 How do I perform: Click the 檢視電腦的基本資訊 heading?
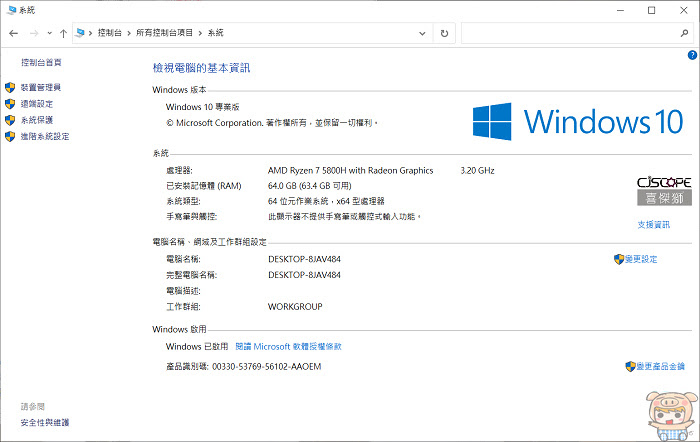201,68
